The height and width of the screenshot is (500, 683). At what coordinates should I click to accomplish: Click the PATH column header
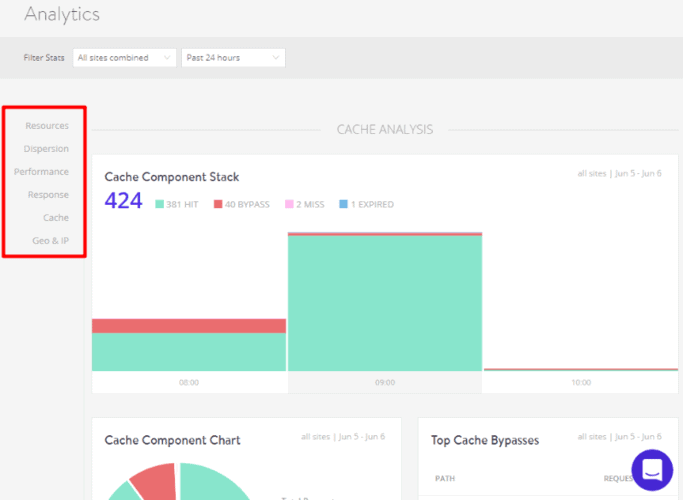point(445,479)
